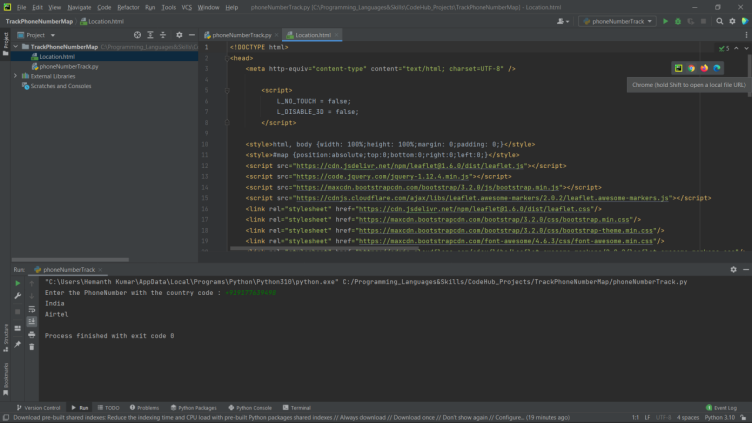Open the File menu

tap(22, 7)
